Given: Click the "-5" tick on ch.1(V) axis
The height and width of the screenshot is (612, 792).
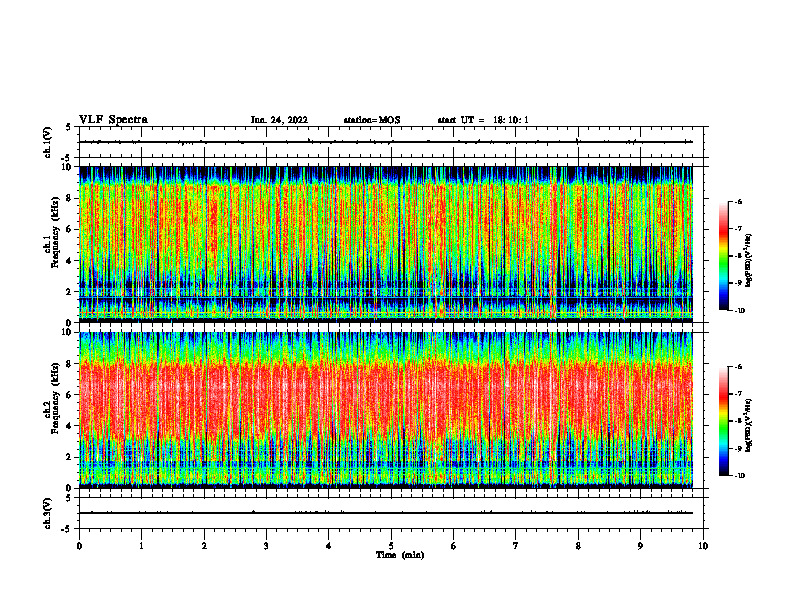Looking at the screenshot, I should pyautogui.click(x=67, y=158).
